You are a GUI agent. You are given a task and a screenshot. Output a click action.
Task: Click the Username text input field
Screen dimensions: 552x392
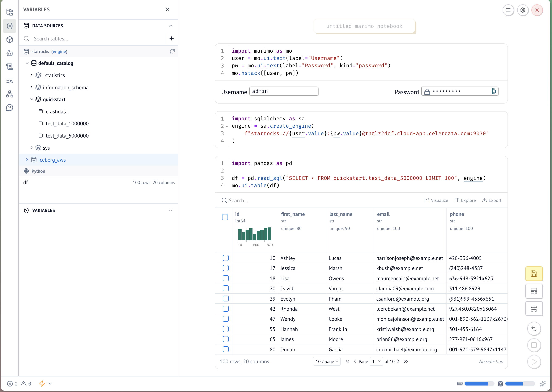284,91
